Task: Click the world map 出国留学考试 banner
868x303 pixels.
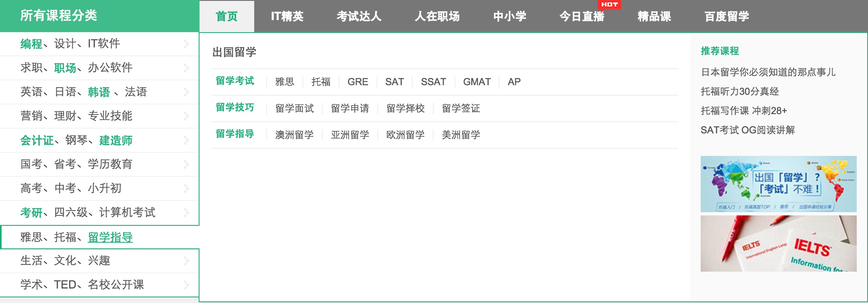Action: [778, 184]
